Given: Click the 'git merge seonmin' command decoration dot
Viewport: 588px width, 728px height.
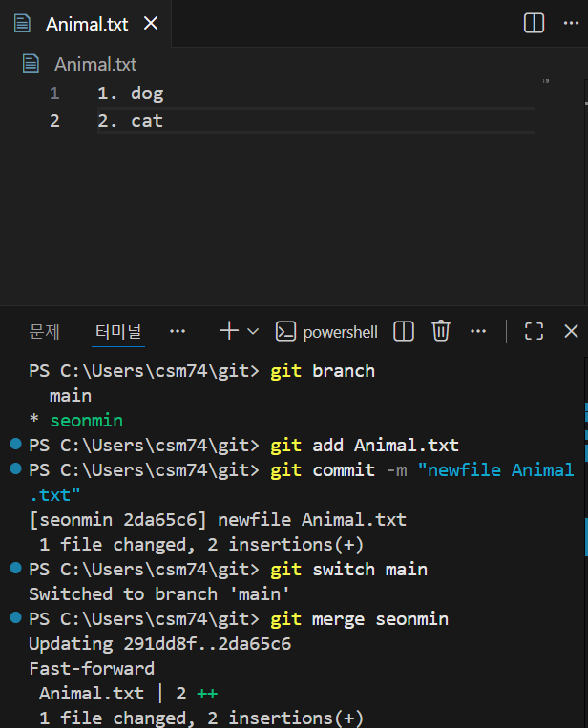Looking at the screenshot, I should pos(16,617).
